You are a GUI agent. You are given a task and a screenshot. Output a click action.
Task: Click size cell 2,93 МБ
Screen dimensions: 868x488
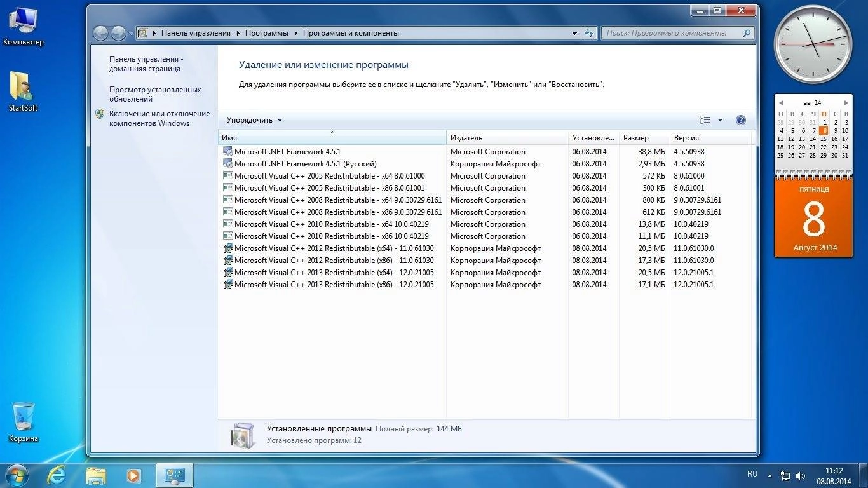[651, 164]
